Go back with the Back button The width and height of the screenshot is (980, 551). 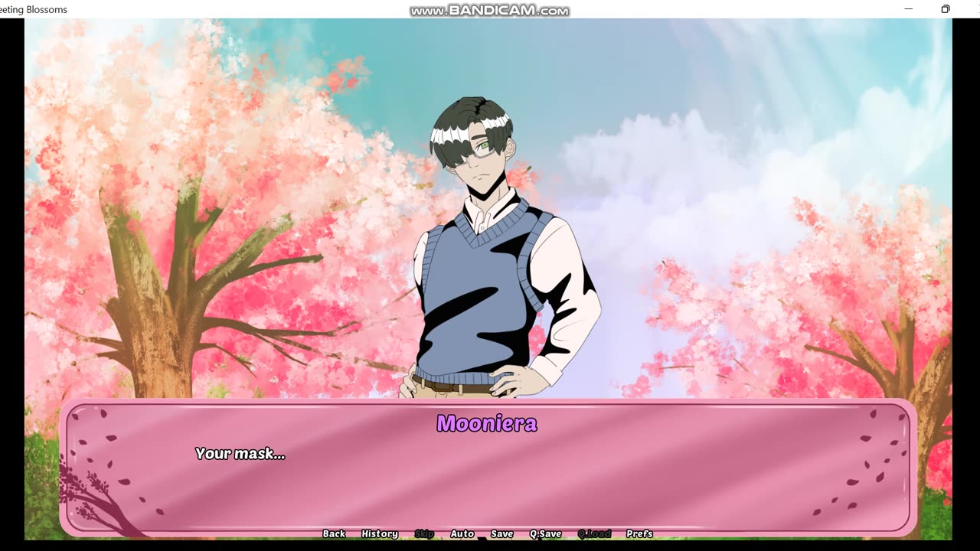point(334,533)
